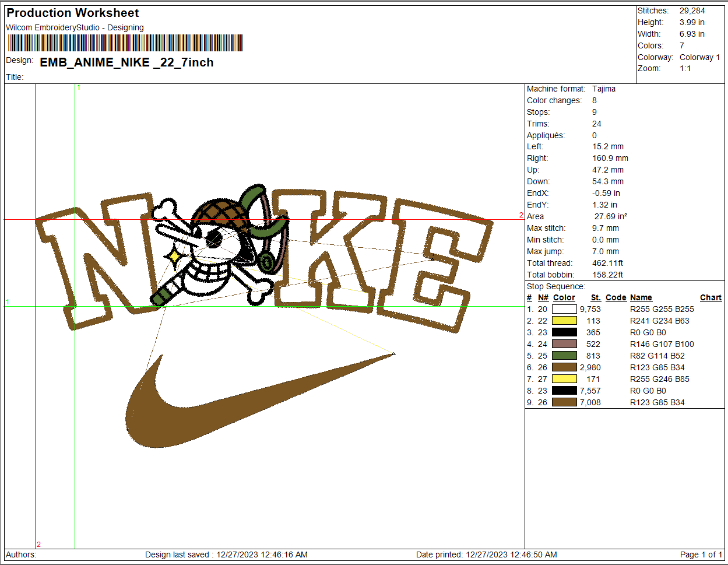728x565 pixels.
Task: Click the Name column header
Action: 641,297
